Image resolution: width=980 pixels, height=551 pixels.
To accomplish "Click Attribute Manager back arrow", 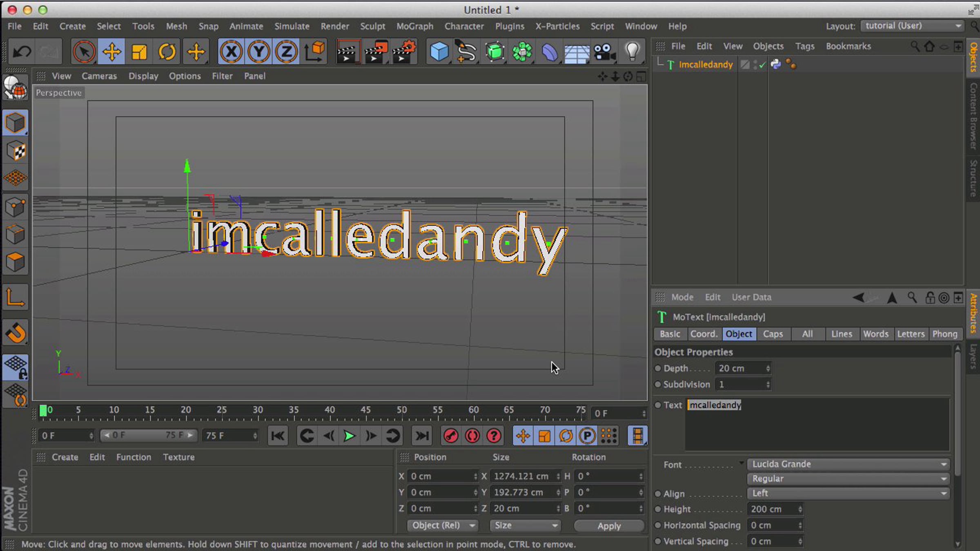I will coord(858,298).
